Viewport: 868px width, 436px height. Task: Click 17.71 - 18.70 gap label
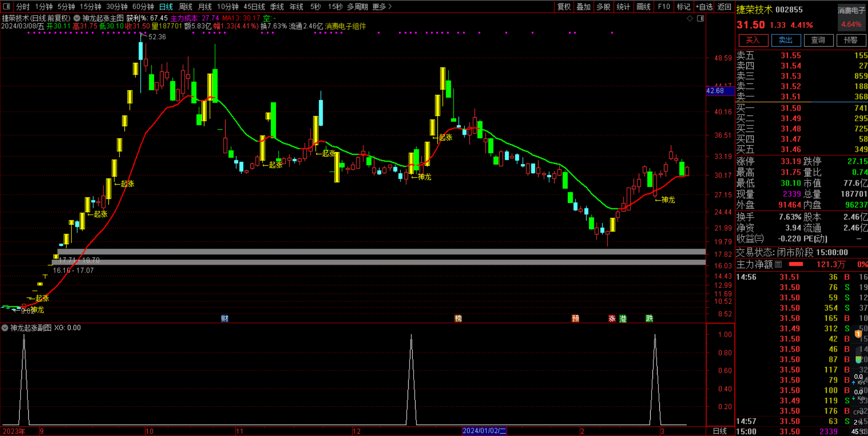point(79,260)
